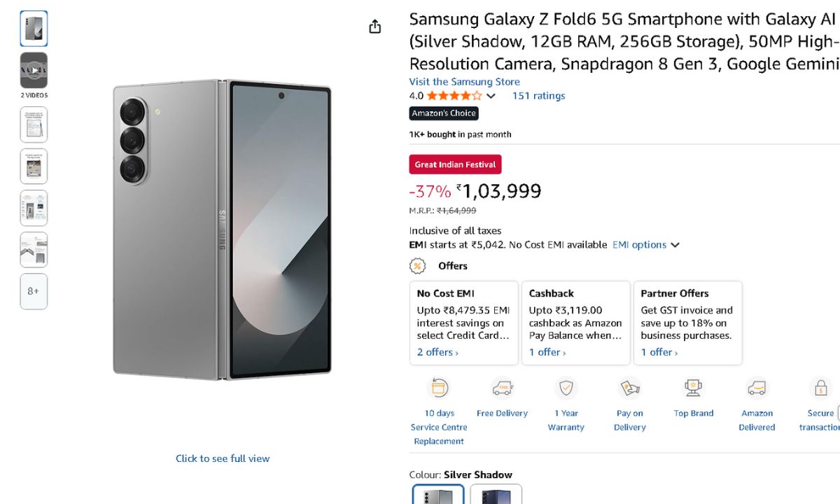Open the 151 ratings link
The height and width of the screenshot is (504, 840).
(538, 96)
